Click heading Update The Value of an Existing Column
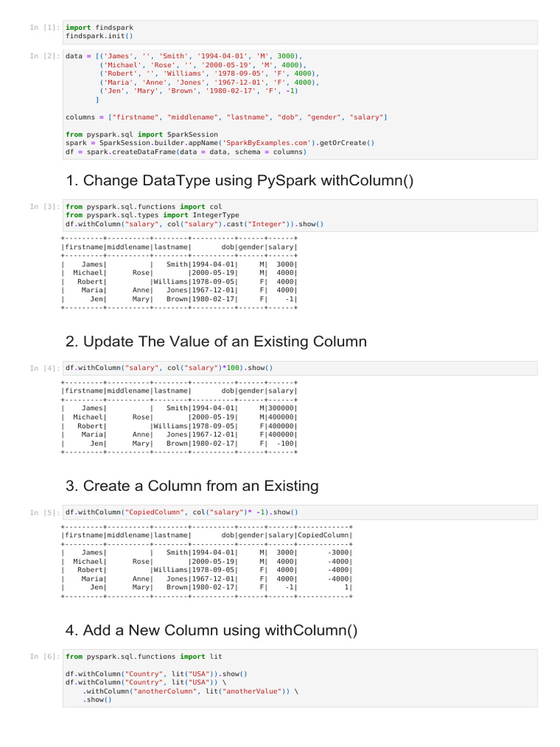Screen dimensions: 560x747 216,341
